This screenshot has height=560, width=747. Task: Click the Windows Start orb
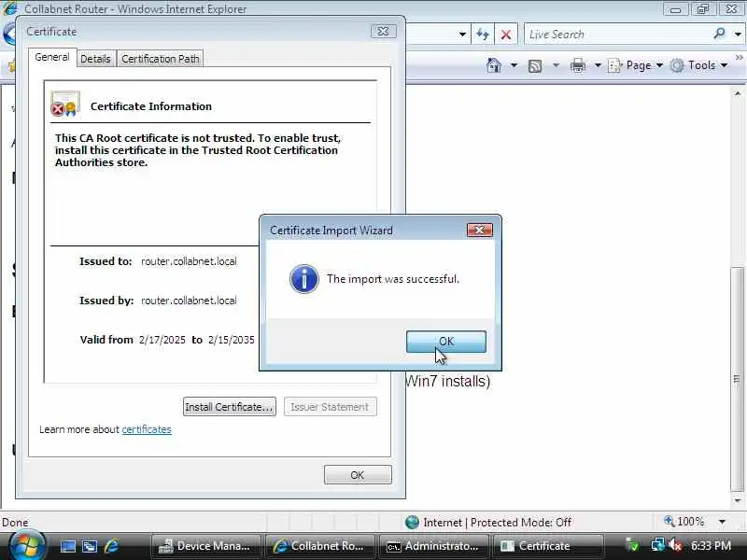pos(27,546)
